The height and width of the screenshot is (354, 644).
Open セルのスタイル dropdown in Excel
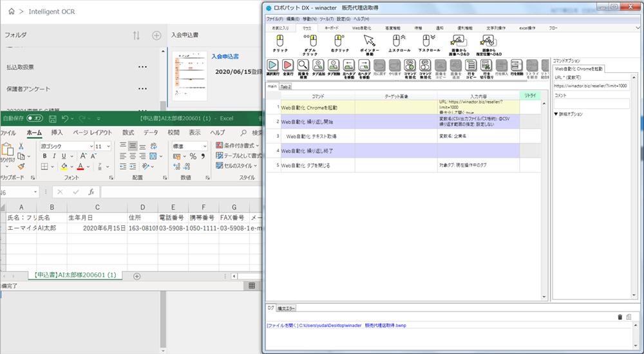(x=236, y=165)
